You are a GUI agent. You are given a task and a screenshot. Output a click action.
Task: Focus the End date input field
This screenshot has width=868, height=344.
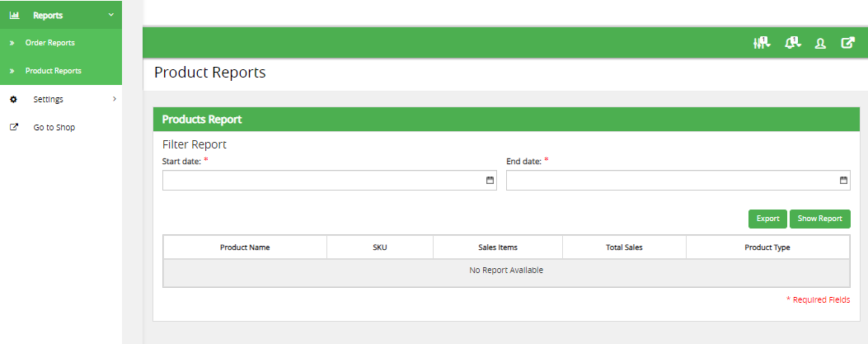point(668,180)
